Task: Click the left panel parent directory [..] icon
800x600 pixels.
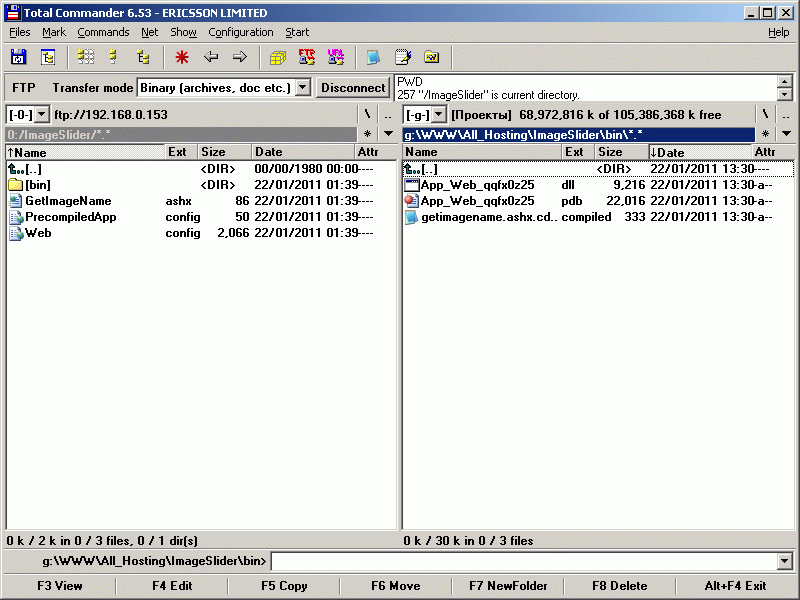Action: coord(16,169)
